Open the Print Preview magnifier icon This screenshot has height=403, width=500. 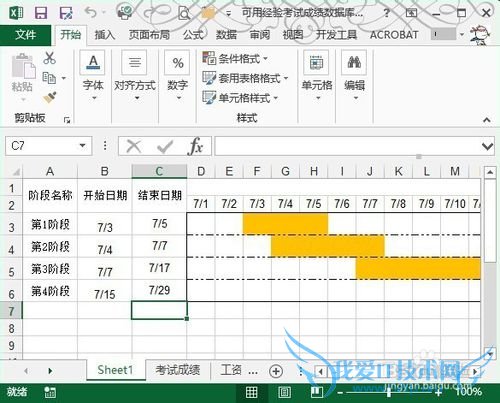tap(184, 13)
